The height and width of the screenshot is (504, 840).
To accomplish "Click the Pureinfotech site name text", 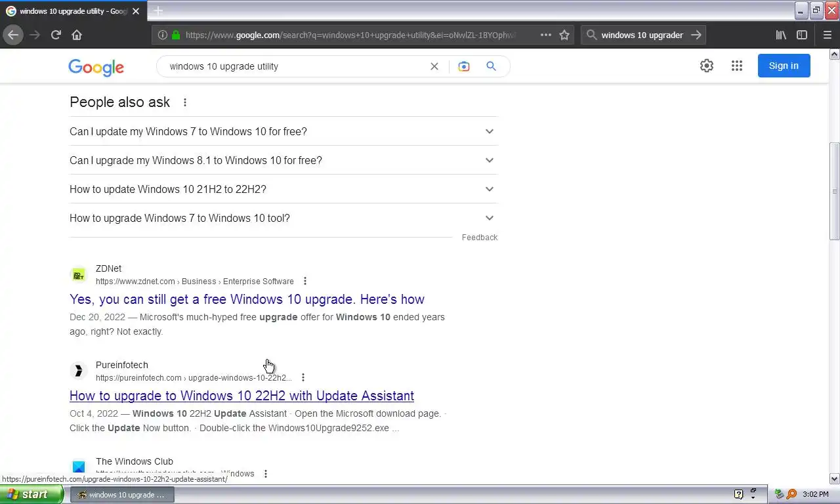I will point(122,365).
